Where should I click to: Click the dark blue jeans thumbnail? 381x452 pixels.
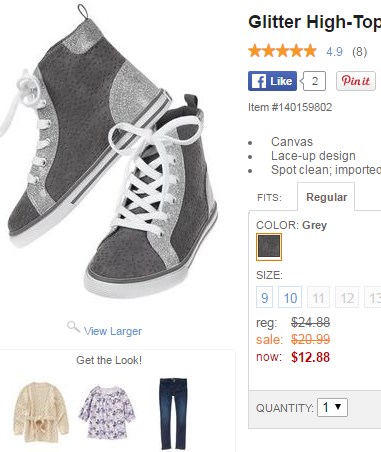(173, 413)
